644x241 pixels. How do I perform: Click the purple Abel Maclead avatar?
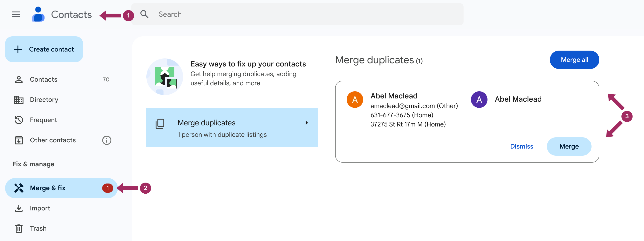tap(479, 100)
